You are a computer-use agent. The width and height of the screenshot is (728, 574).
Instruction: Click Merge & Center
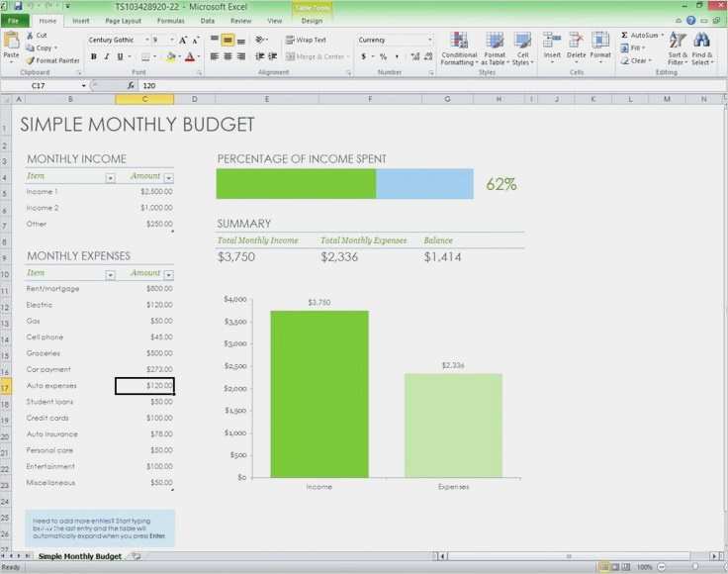pos(317,56)
